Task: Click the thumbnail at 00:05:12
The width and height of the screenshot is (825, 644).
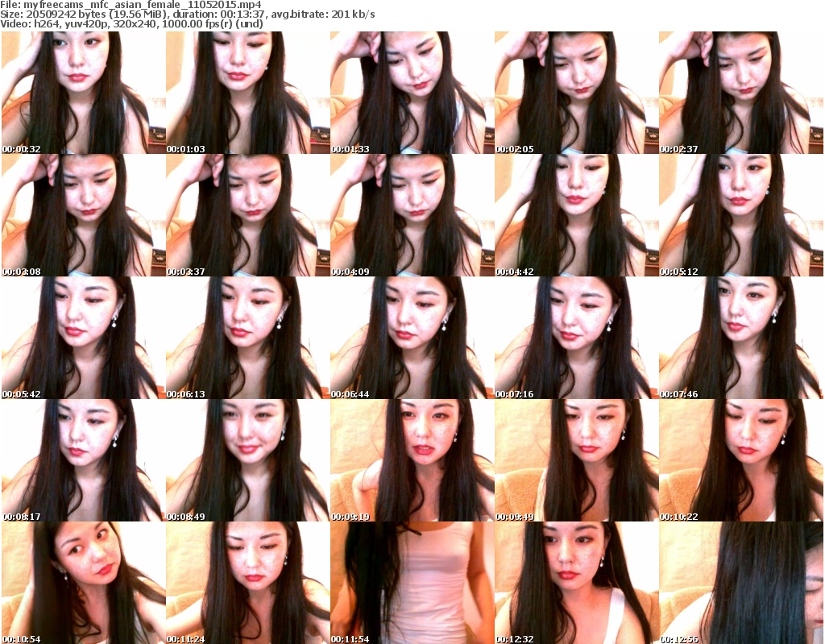Action: click(x=740, y=215)
